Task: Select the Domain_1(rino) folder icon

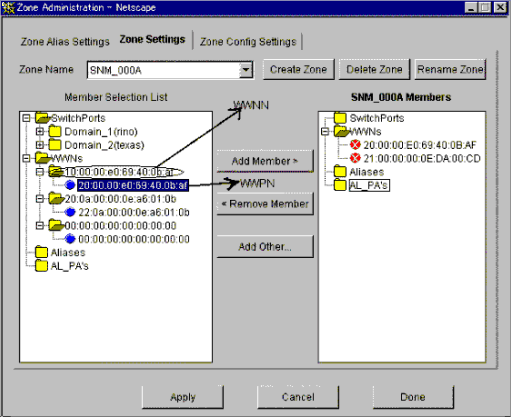Action: point(54,131)
